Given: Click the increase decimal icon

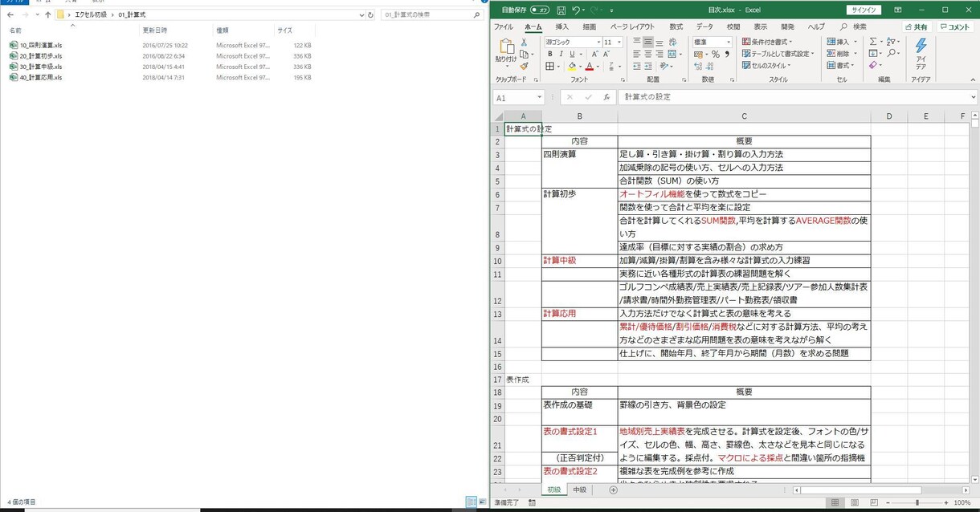Looking at the screenshot, I should point(699,66).
